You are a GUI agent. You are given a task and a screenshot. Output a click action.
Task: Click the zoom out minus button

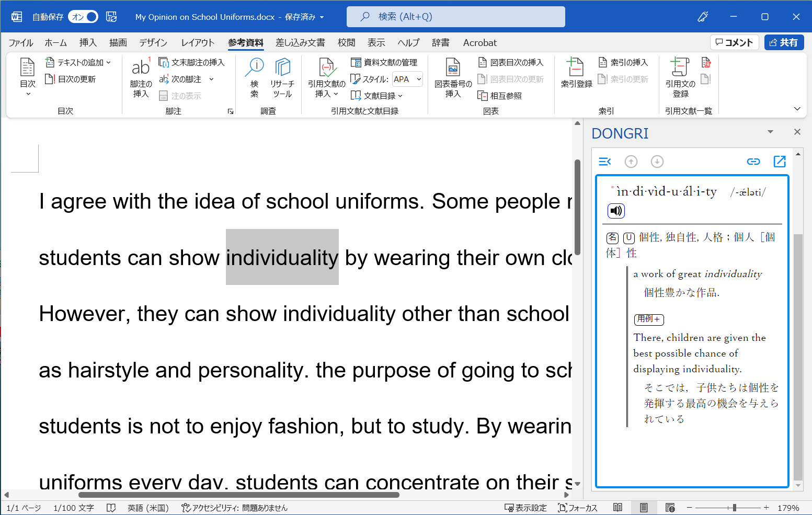(x=689, y=508)
